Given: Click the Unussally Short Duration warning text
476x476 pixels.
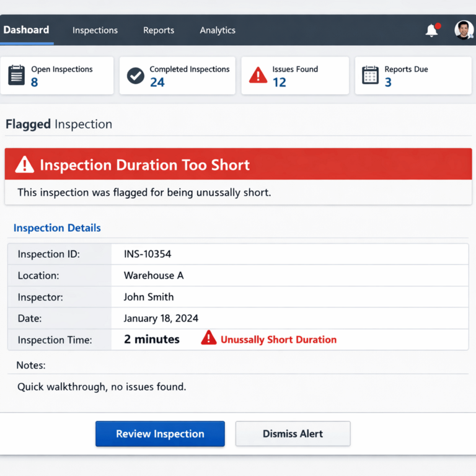Looking at the screenshot, I should coord(278,340).
